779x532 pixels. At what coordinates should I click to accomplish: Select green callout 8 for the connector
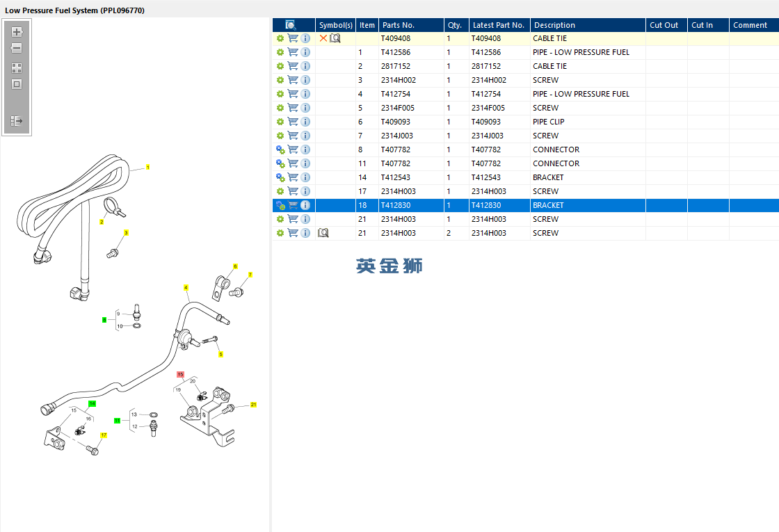click(x=104, y=320)
